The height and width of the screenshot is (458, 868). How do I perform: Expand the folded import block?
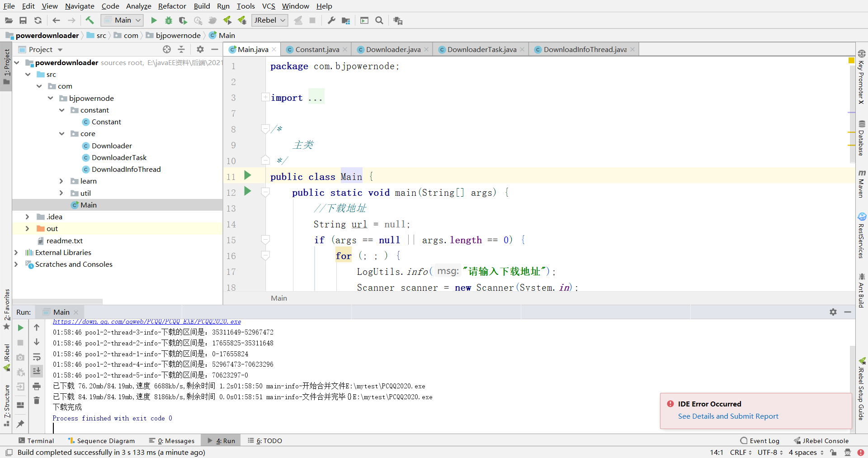[265, 97]
